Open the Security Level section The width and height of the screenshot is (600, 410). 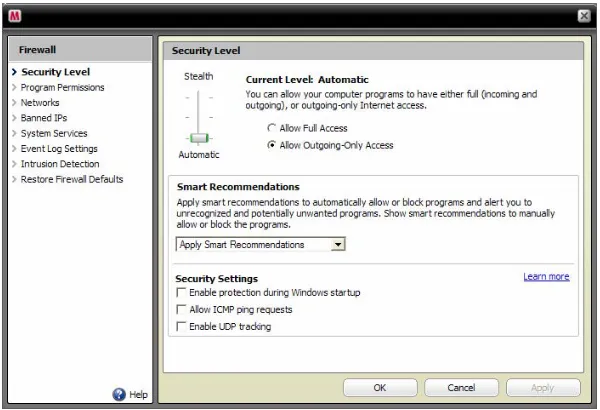[55, 72]
